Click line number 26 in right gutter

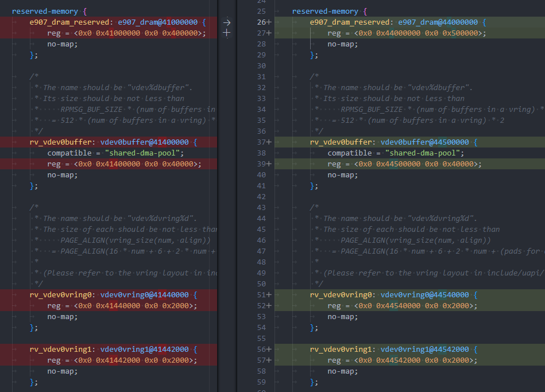point(262,22)
